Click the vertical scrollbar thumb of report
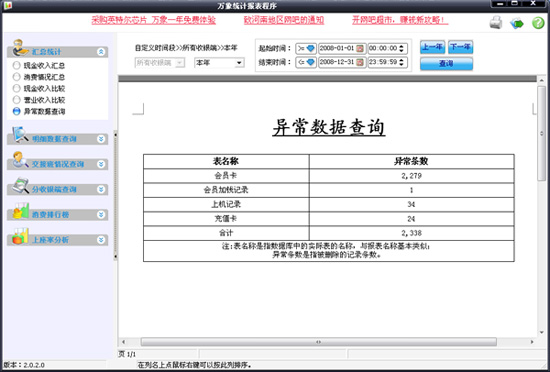The height and width of the screenshot is (372, 550). point(542,134)
